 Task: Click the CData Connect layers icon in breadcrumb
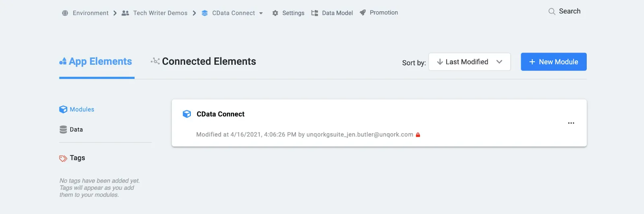click(204, 13)
